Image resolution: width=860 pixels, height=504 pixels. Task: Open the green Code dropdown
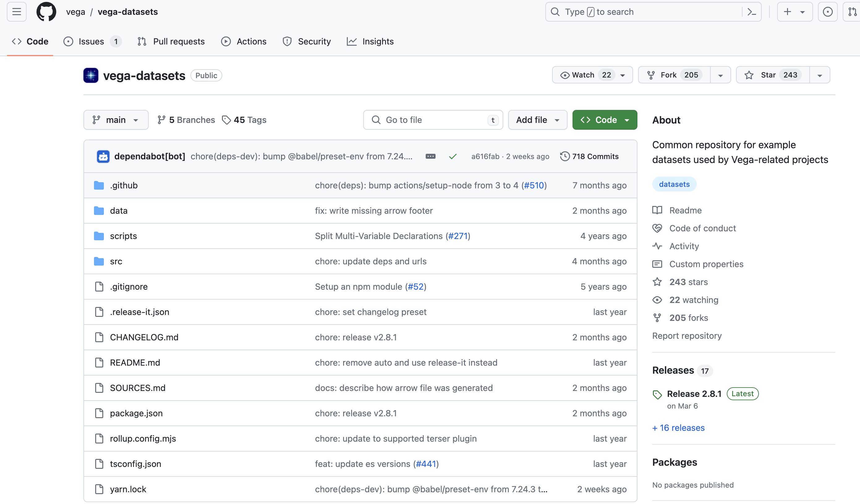click(605, 120)
